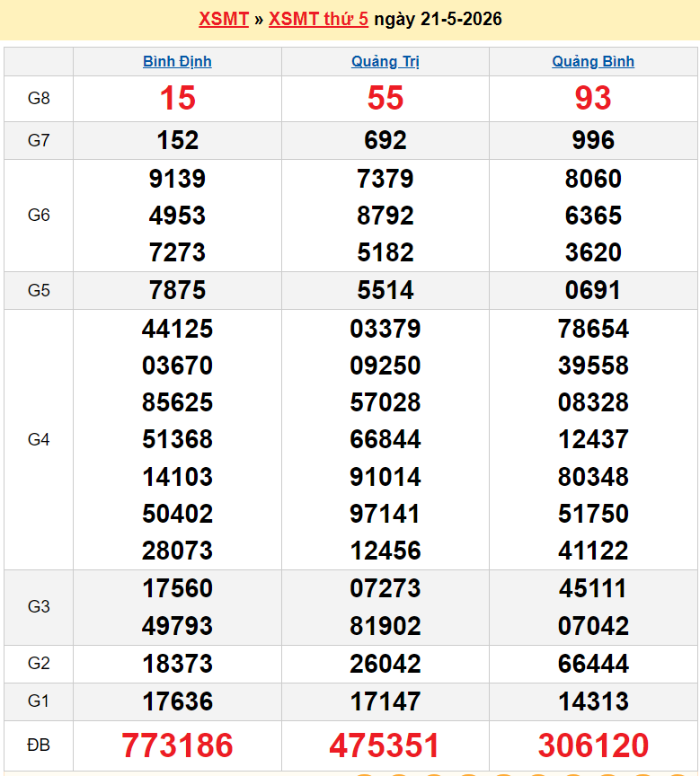Screen dimensions: 700x776
Task: Click the G4 number 12456
Action: pyautogui.click(x=385, y=551)
